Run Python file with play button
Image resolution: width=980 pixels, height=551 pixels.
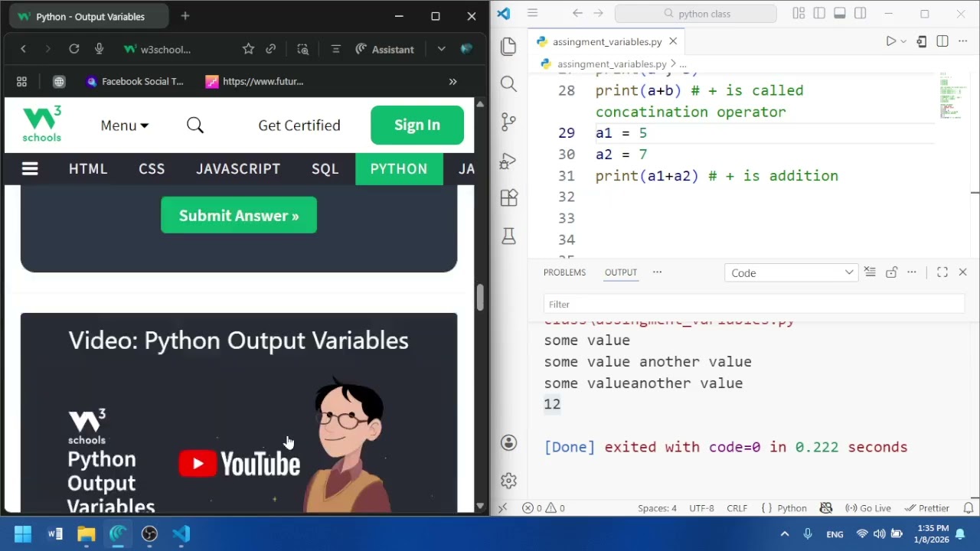pos(890,41)
